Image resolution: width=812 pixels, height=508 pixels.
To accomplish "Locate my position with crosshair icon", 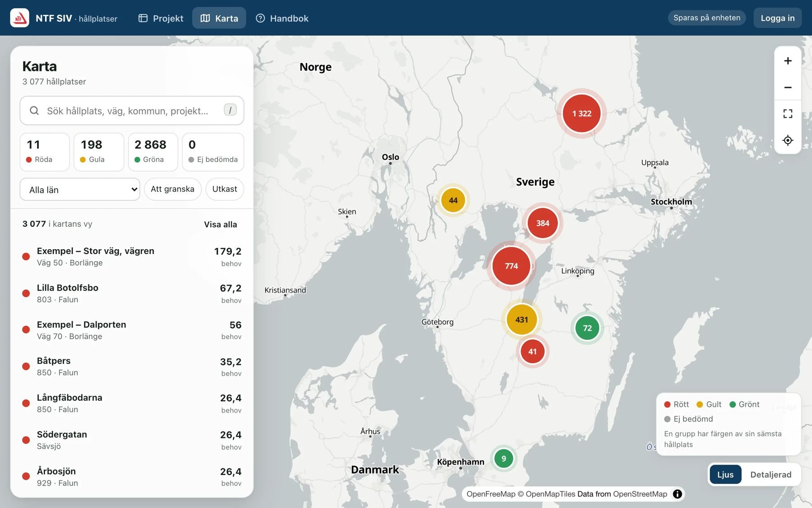I will pyautogui.click(x=788, y=140).
